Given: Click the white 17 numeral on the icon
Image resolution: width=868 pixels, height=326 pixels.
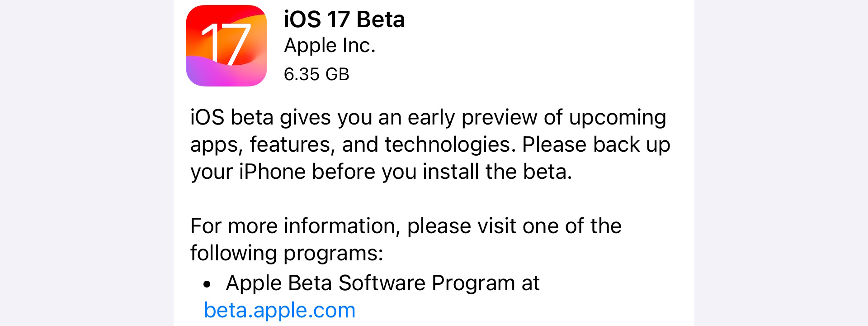Looking at the screenshot, I should [226, 44].
